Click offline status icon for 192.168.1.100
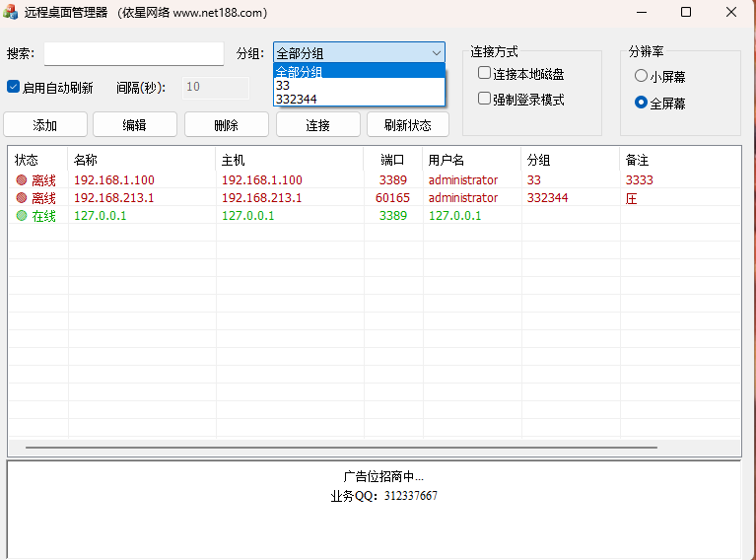 [x=22, y=180]
